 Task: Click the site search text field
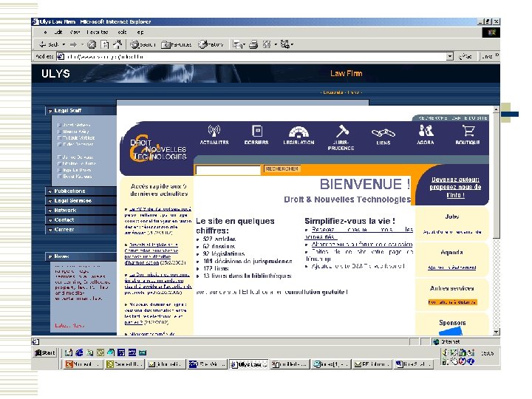[228, 170]
